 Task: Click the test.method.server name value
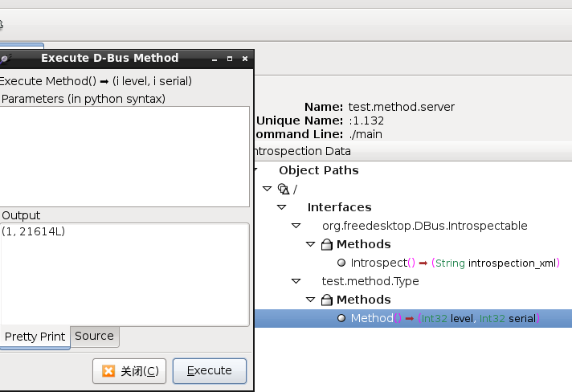click(401, 107)
